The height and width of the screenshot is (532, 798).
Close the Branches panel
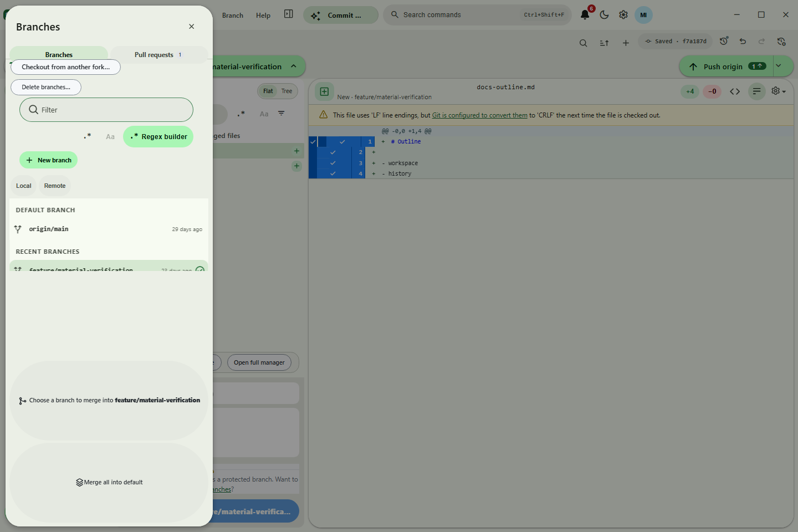pos(191,27)
